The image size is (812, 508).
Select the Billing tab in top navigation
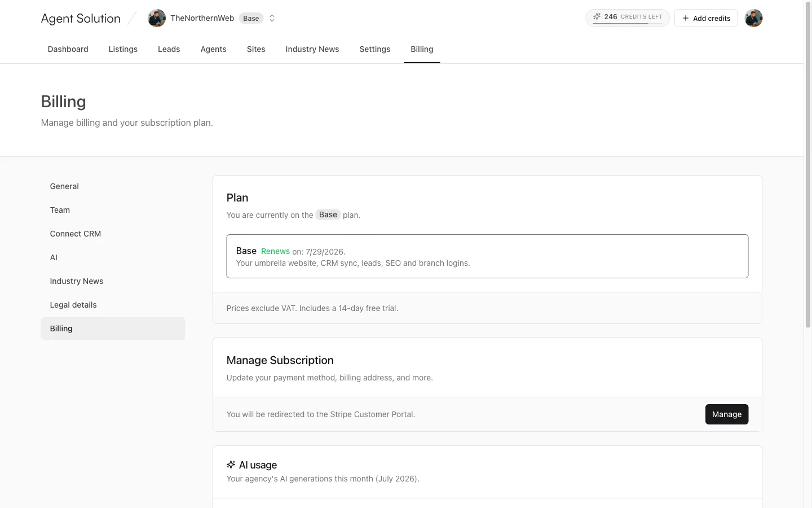[422, 49]
